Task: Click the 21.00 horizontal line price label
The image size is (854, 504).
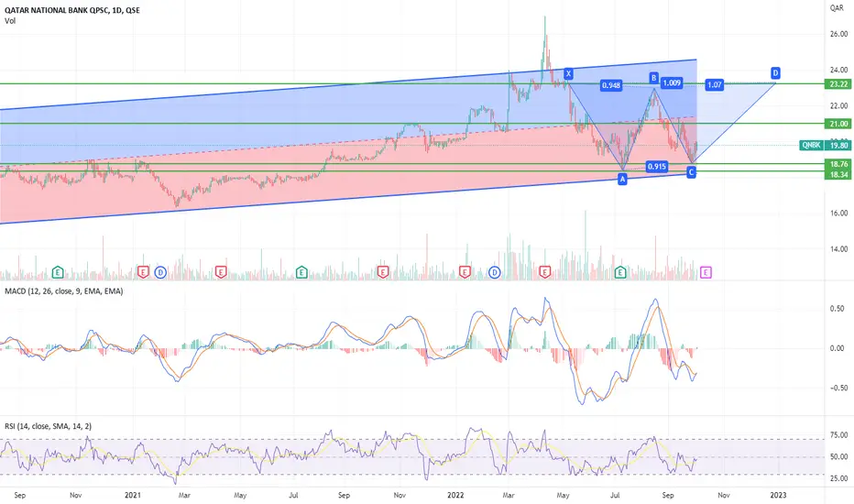Action: click(x=838, y=124)
